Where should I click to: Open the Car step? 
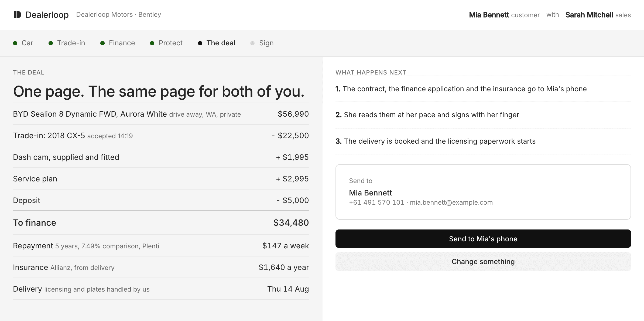[23, 43]
